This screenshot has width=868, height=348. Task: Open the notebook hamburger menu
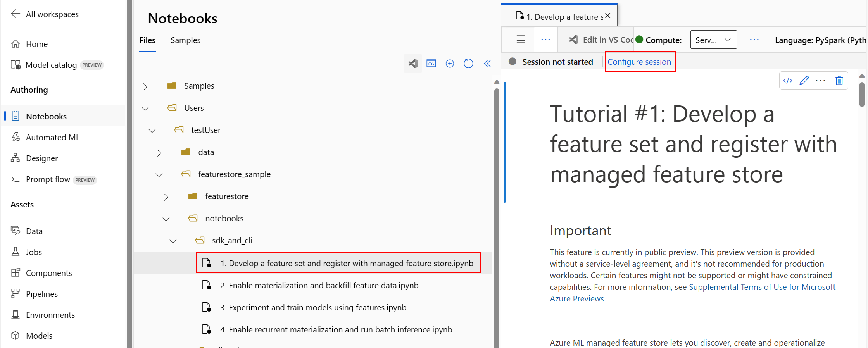click(x=521, y=39)
